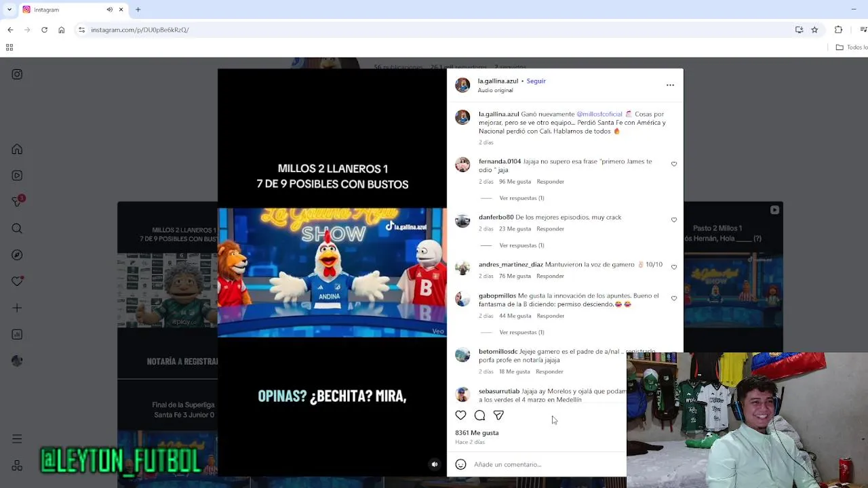This screenshot has height=488, width=868.
Task: Like fernanda.0104's comment
Action: (x=673, y=164)
